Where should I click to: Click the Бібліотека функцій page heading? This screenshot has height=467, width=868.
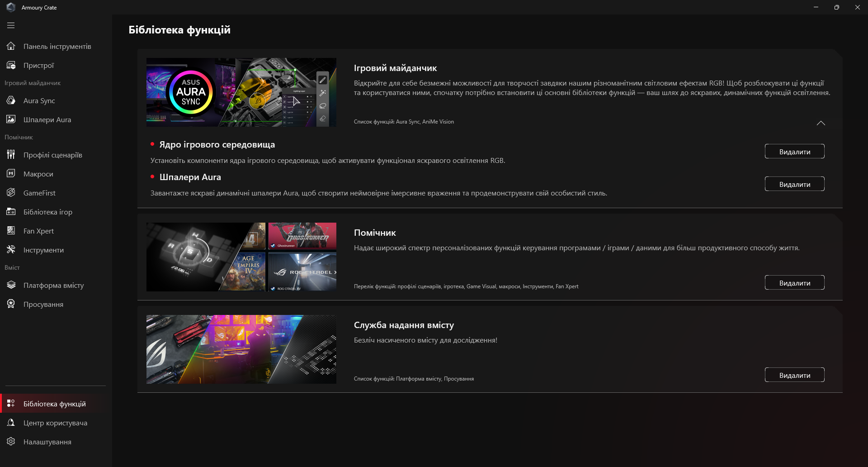point(179,30)
